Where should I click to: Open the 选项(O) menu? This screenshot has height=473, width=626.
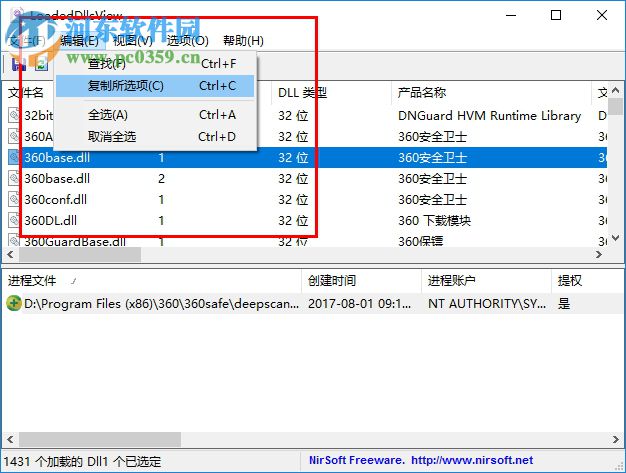pyautogui.click(x=188, y=40)
